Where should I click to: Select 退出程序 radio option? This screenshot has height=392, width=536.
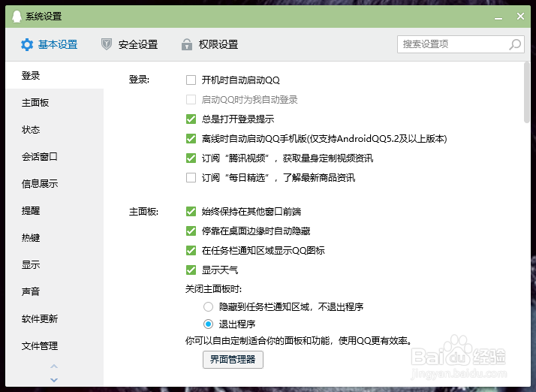(x=208, y=324)
